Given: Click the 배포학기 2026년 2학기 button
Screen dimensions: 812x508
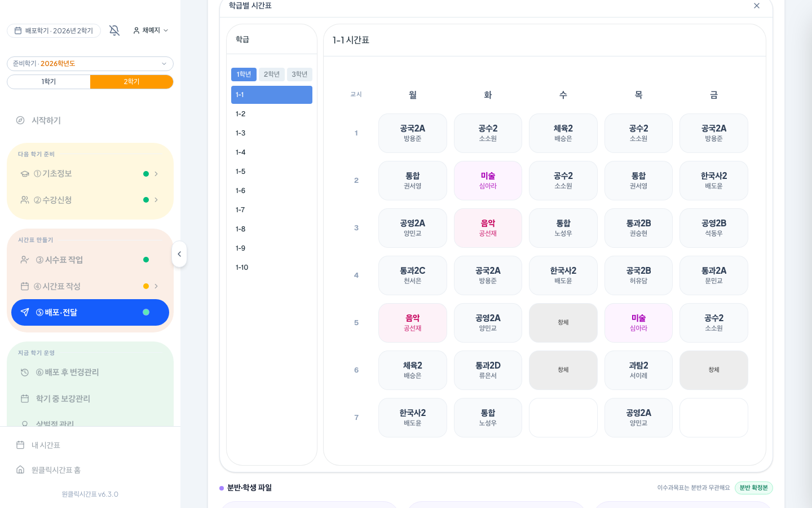Looking at the screenshot, I should pos(54,30).
